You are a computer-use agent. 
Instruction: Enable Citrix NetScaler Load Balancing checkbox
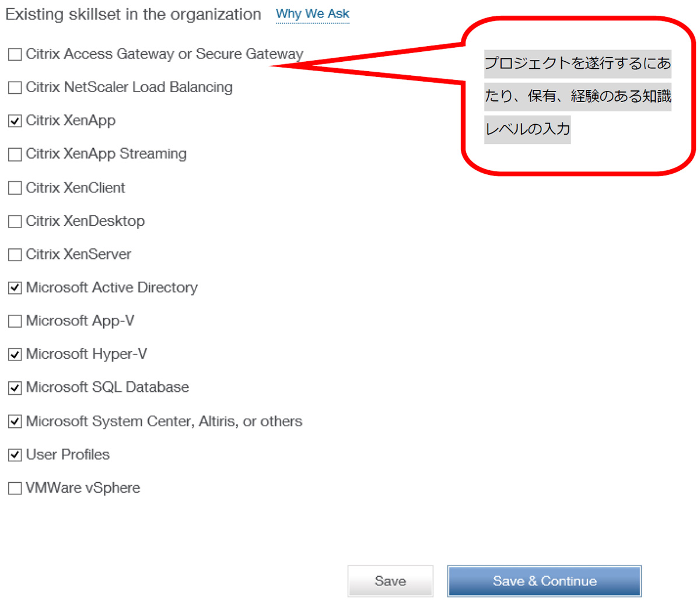[x=15, y=88]
